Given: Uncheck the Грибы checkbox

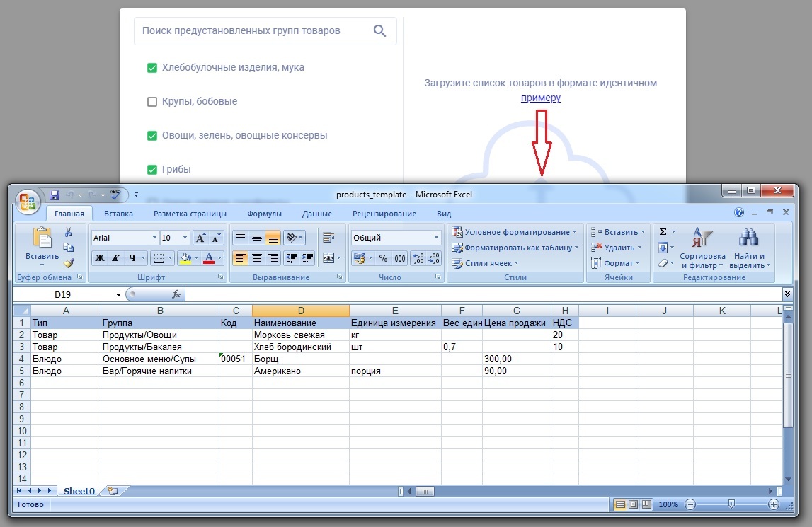Looking at the screenshot, I should point(151,170).
